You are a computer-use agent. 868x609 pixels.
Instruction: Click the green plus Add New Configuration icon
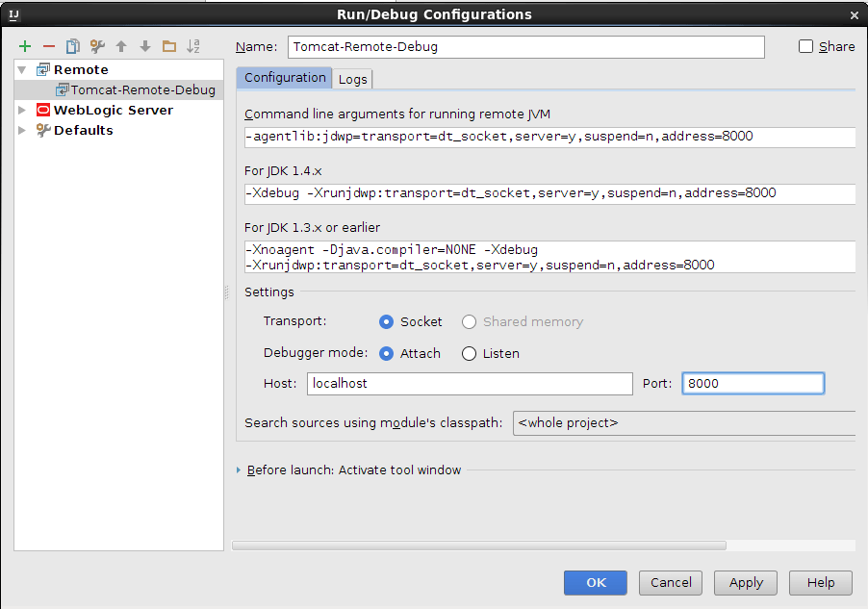click(x=25, y=46)
